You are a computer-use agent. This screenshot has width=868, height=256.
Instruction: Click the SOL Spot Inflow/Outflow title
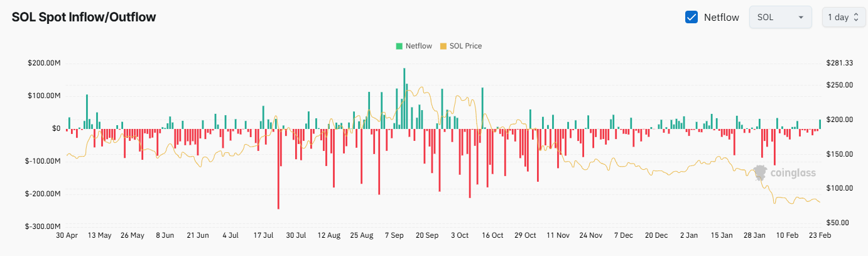(84, 17)
